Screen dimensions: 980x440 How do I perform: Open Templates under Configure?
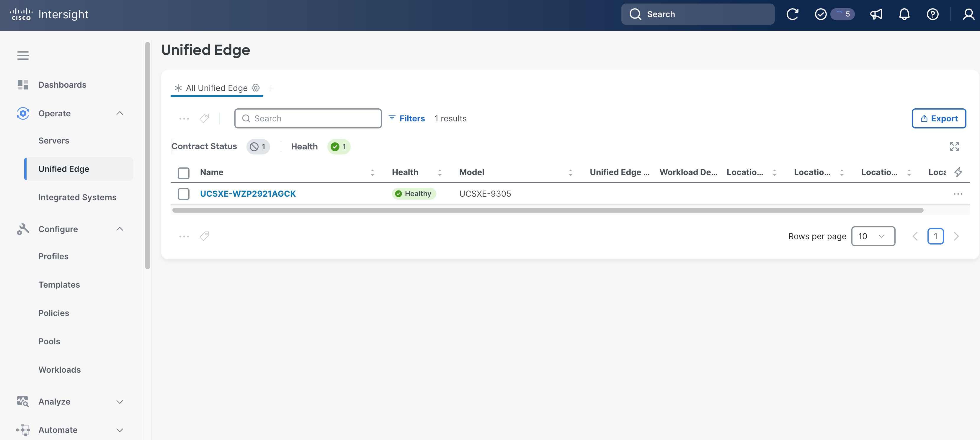59,285
